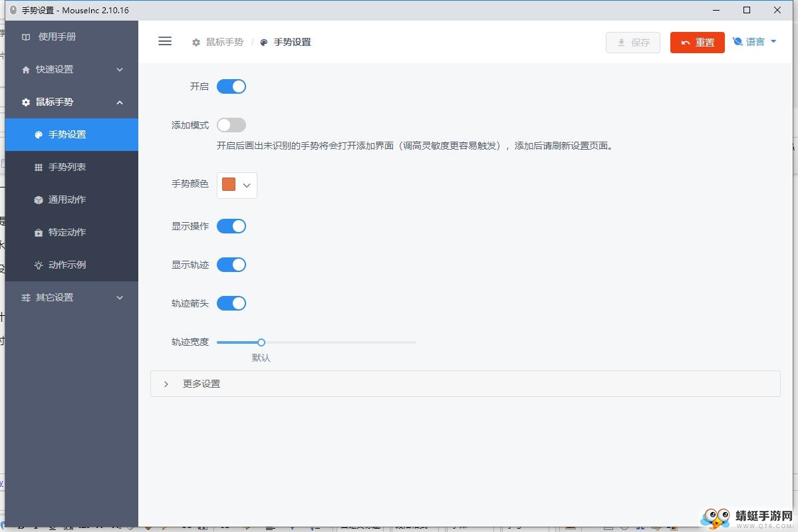Click the red 重置 button
798x532 pixels.
click(x=698, y=43)
